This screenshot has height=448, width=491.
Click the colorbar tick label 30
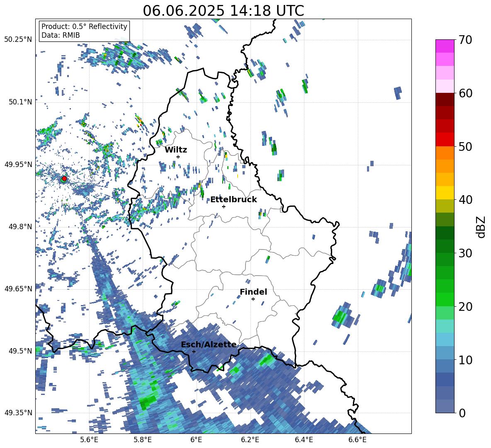coord(465,253)
